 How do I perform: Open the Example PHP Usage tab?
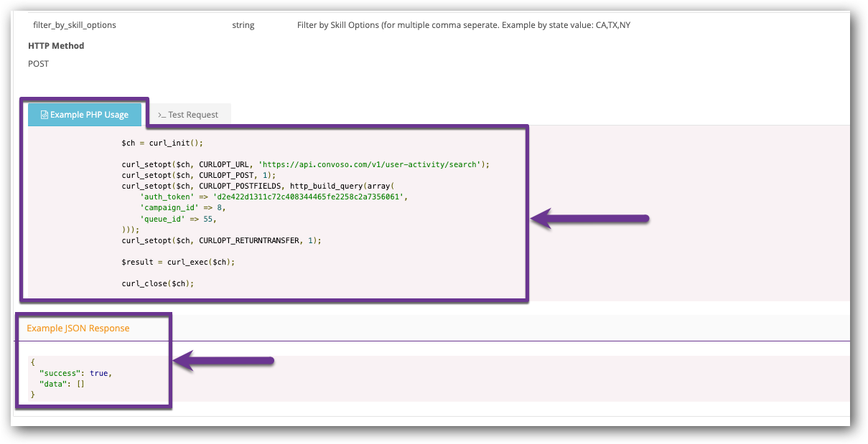[x=85, y=115]
